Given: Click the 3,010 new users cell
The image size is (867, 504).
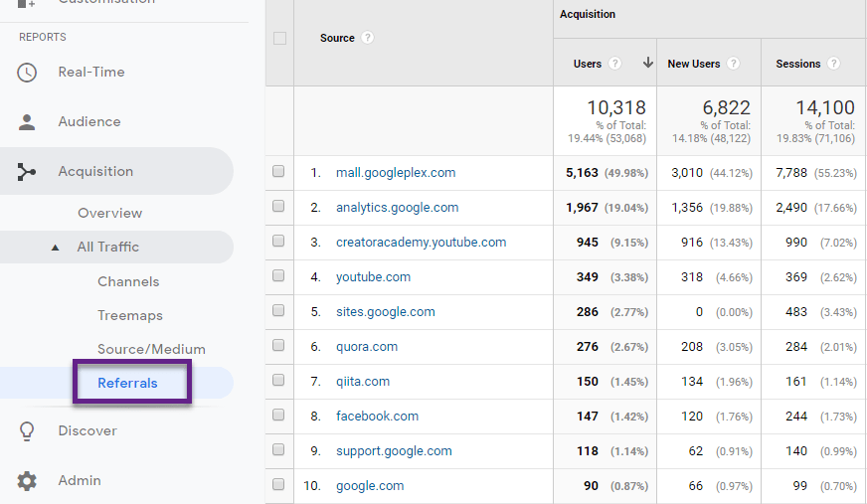Looking at the screenshot, I should point(687,172).
